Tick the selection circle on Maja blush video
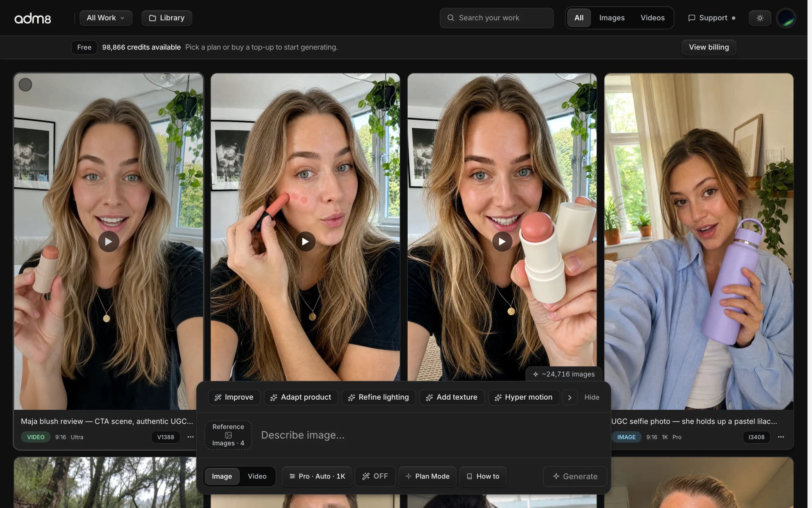 [25, 85]
